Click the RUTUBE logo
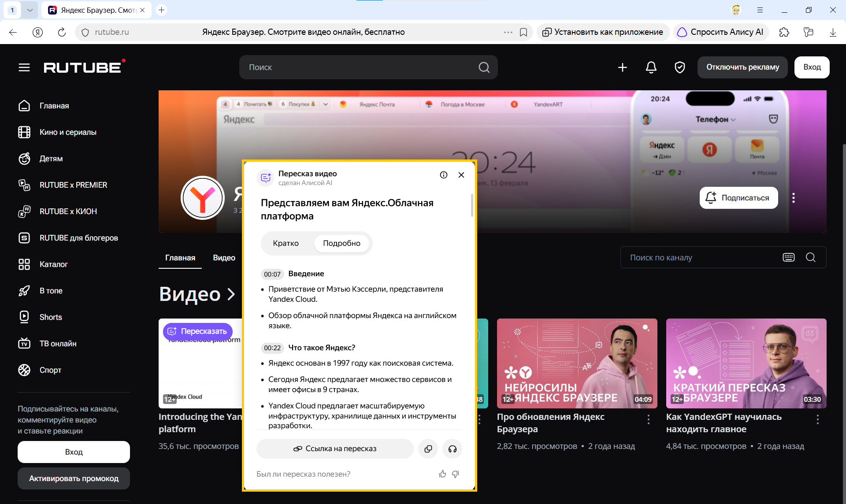The width and height of the screenshot is (846, 504). point(84,67)
